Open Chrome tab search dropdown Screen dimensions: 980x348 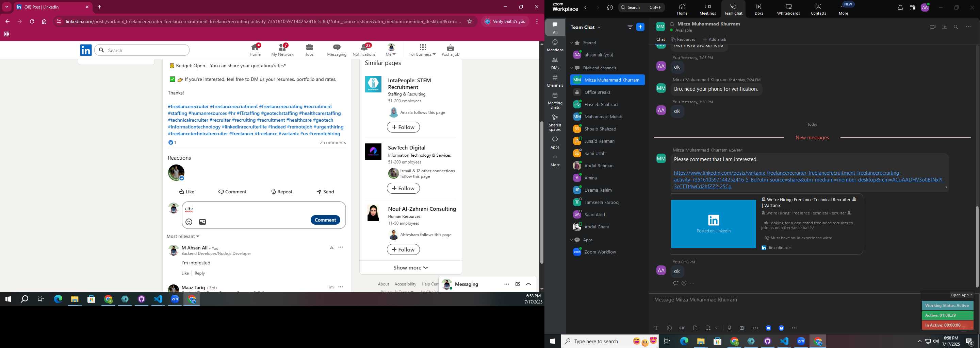[7, 7]
